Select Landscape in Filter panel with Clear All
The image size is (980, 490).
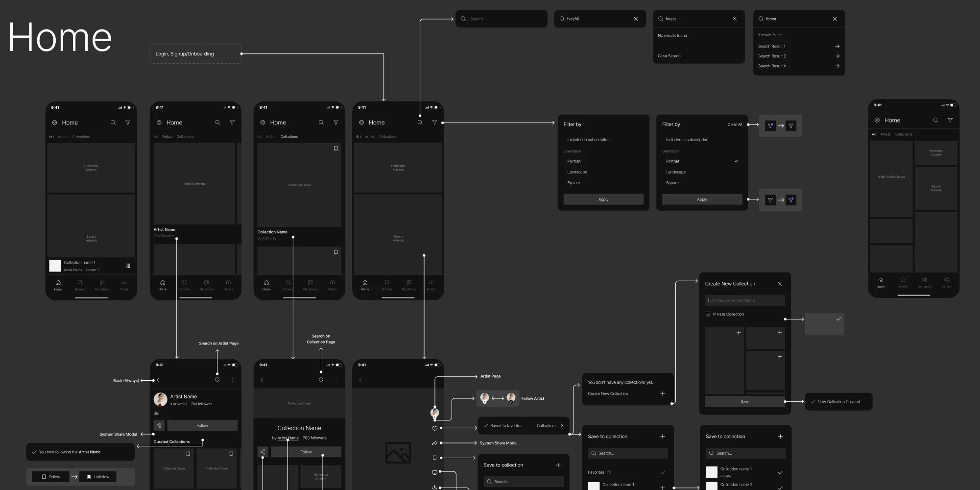pyautogui.click(x=676, y=172)
